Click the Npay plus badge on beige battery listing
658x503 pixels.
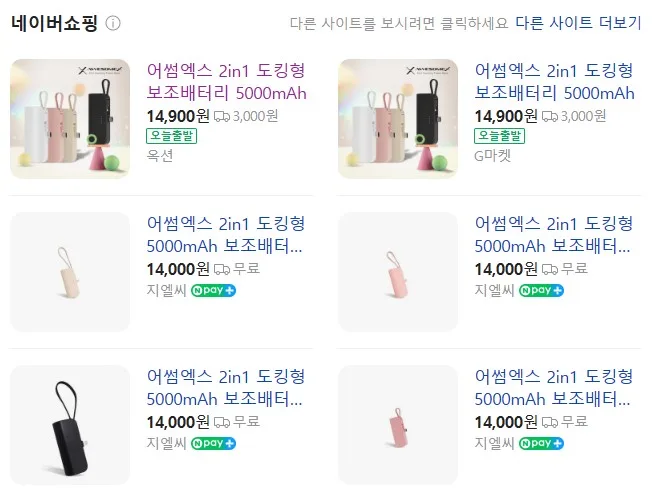(x=213, y=290)
